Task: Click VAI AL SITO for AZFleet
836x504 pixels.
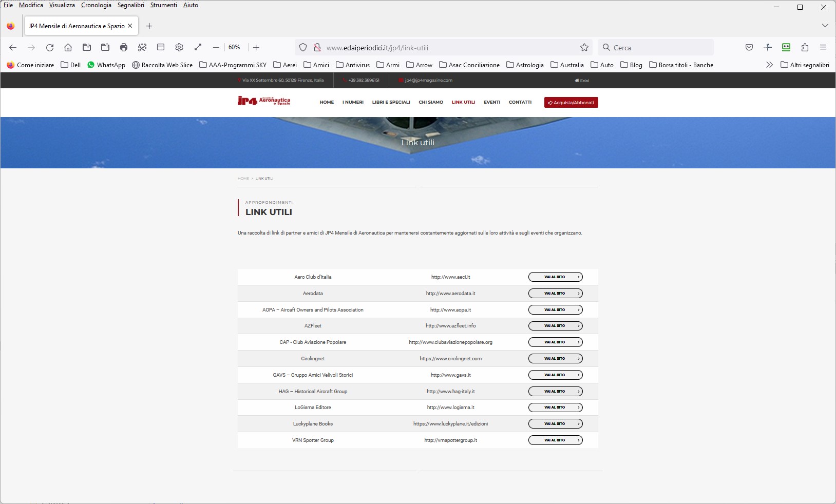Action: (556, 326)
